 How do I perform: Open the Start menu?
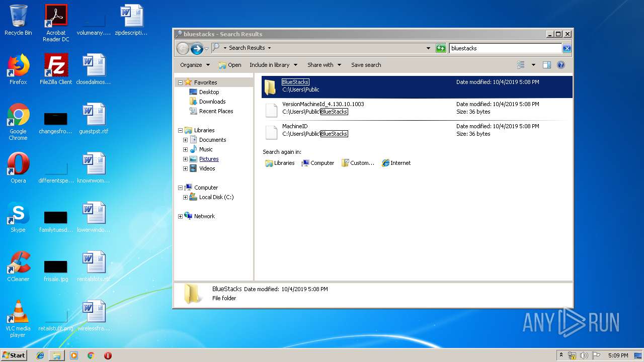[14, 355]
